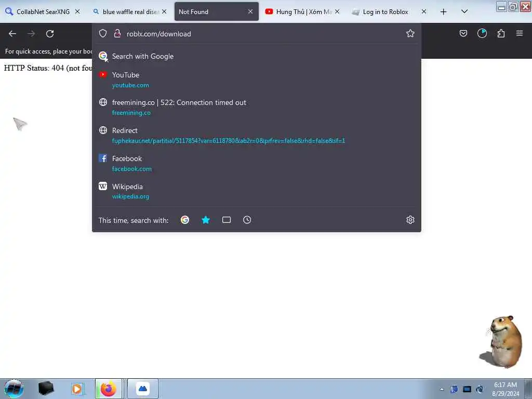Viewport: 532px width, 399px height.
Task: Search open tabs with the tab icon
Action: click(227, 220)
